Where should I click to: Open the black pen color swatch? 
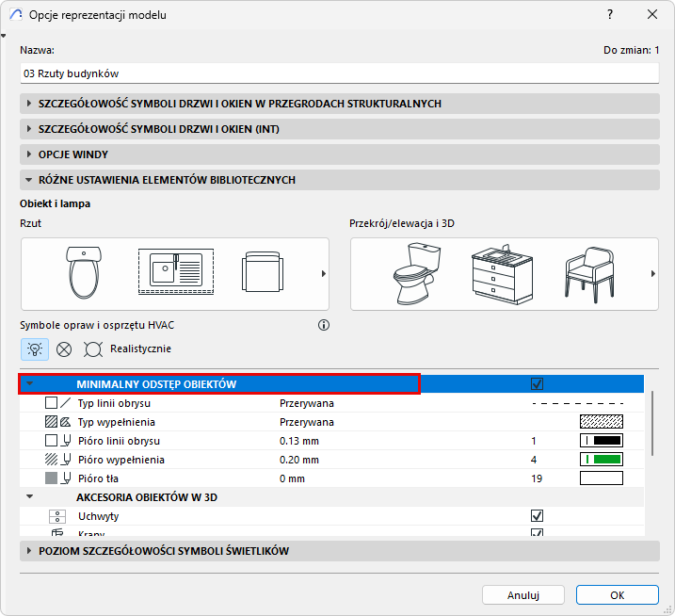pos(602,440)
